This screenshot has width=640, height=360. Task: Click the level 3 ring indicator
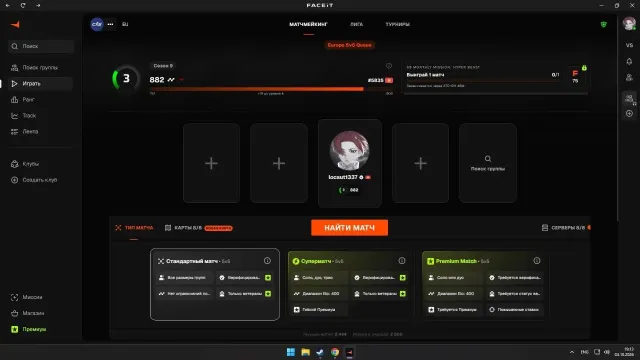click(x=126, y=78)
